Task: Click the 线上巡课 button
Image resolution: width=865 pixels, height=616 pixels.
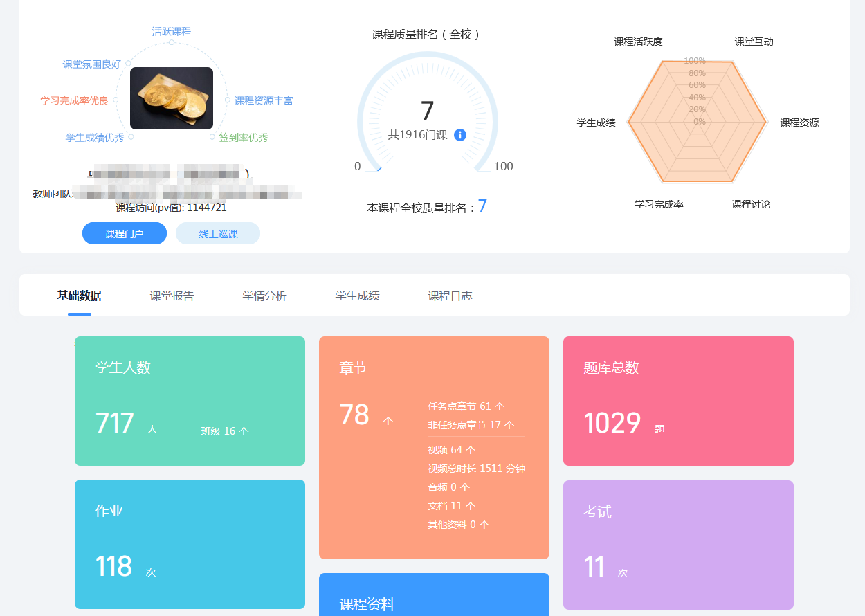Action: point(218,233)
